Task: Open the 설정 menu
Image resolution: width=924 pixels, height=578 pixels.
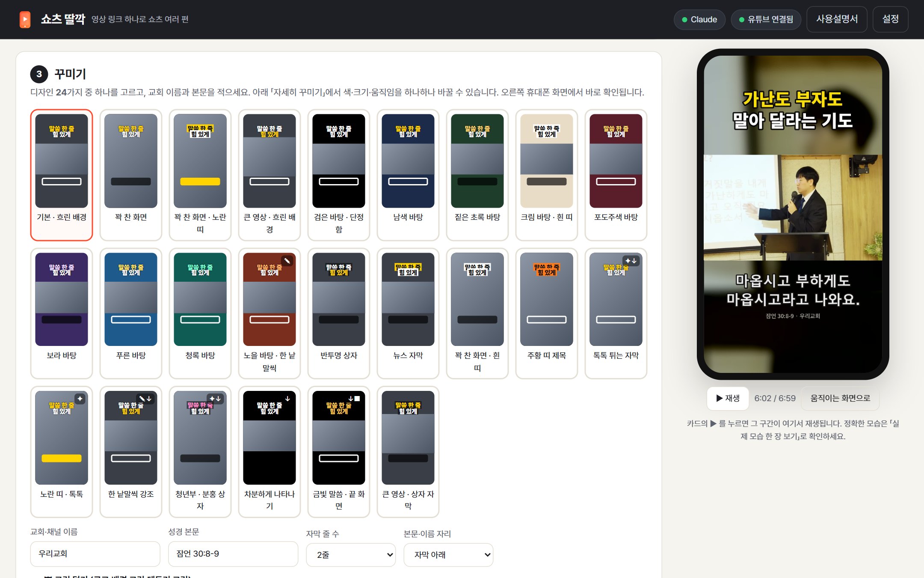Action: pyautogui.click(x=890, y=19)
